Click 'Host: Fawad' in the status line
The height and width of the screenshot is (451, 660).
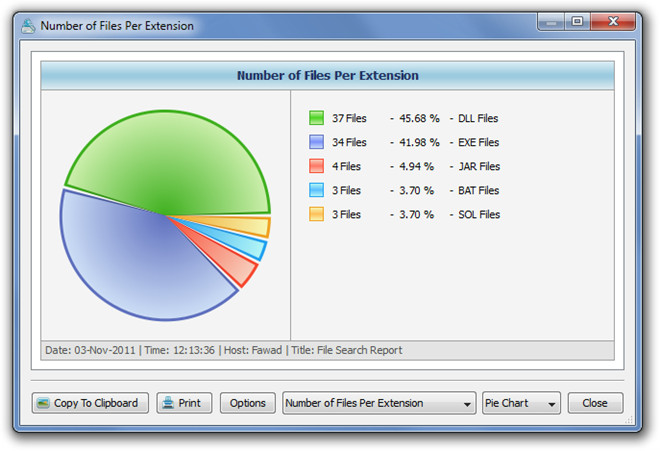point(253,350)
